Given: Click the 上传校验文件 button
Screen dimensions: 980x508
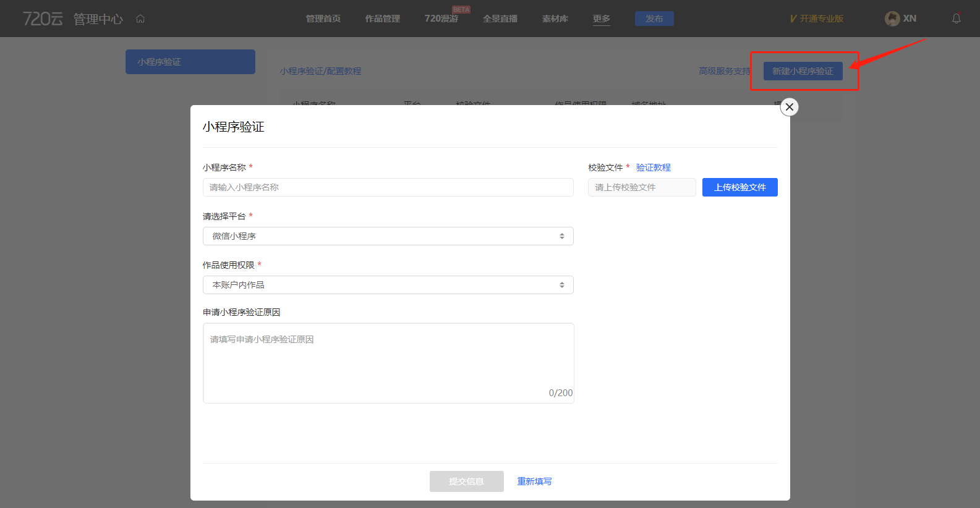Looking at the screenshot, I should pyautogui.click(x=739, y=187).
